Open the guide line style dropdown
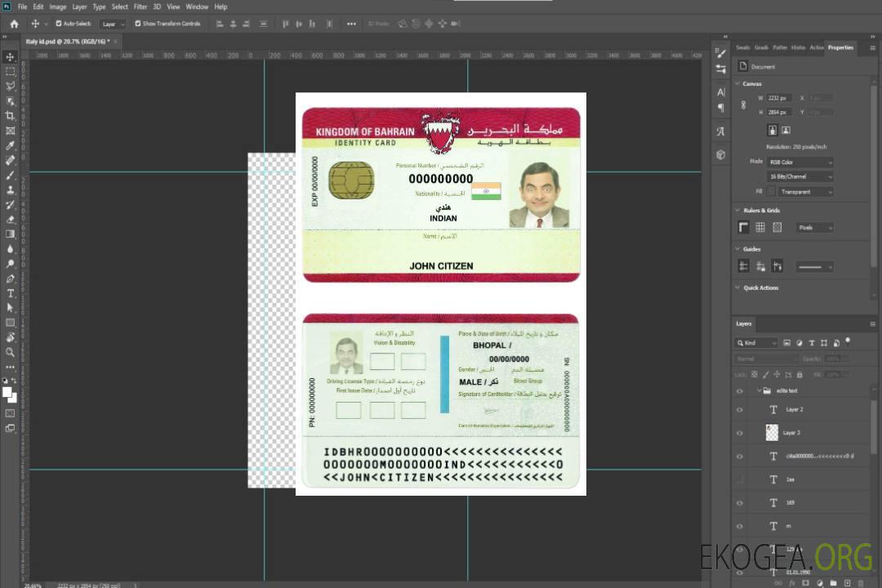Screen dimensions: 882x588 click(815, 267)
